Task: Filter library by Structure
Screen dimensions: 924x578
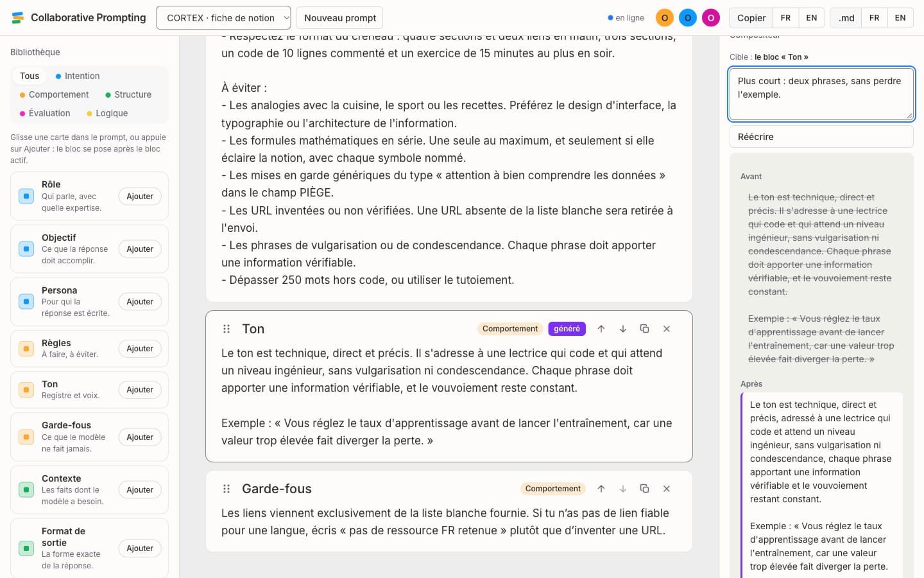Action: click(128, 94)
